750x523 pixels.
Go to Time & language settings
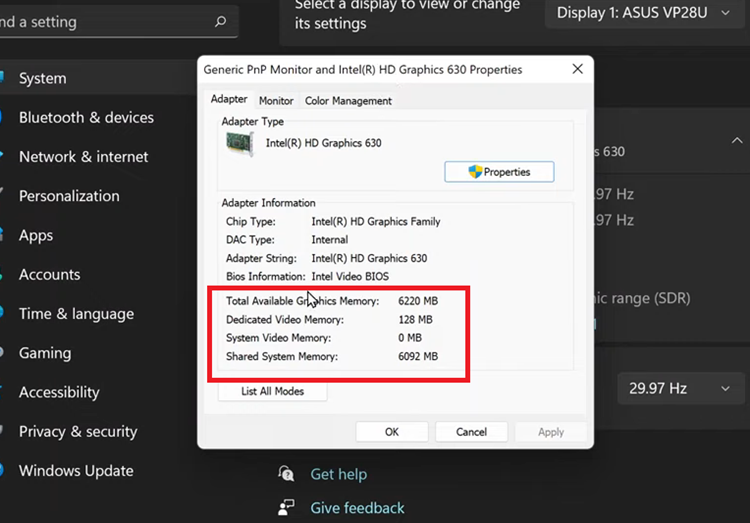(76, 313)
